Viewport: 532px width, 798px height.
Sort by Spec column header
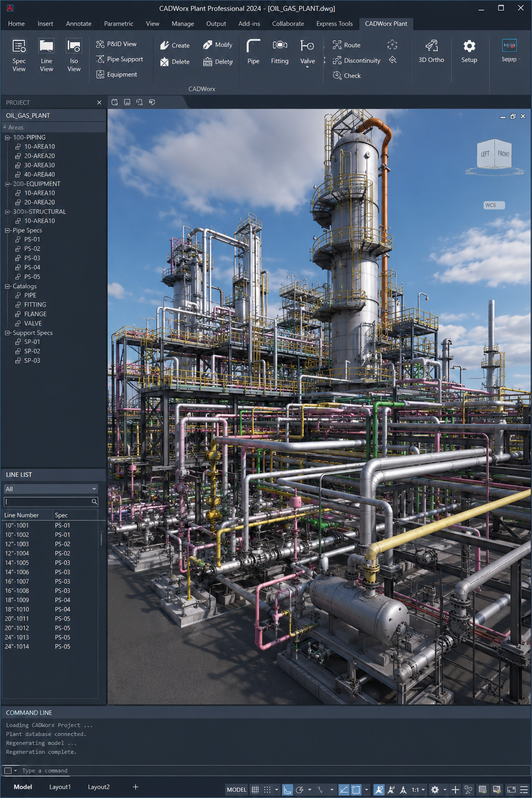point(75,515)
